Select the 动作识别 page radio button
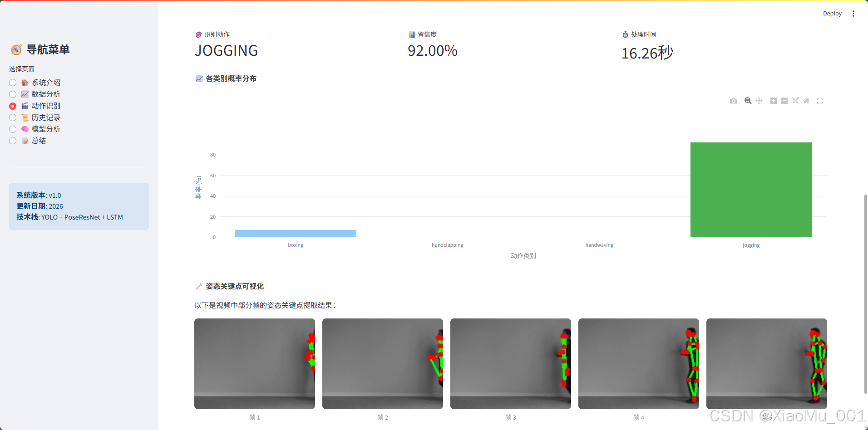 [13, 106]
